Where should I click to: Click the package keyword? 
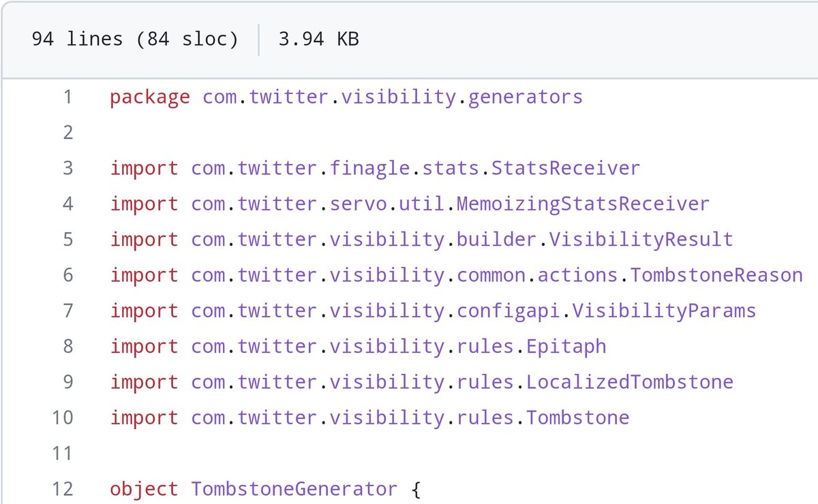(150, 97)
